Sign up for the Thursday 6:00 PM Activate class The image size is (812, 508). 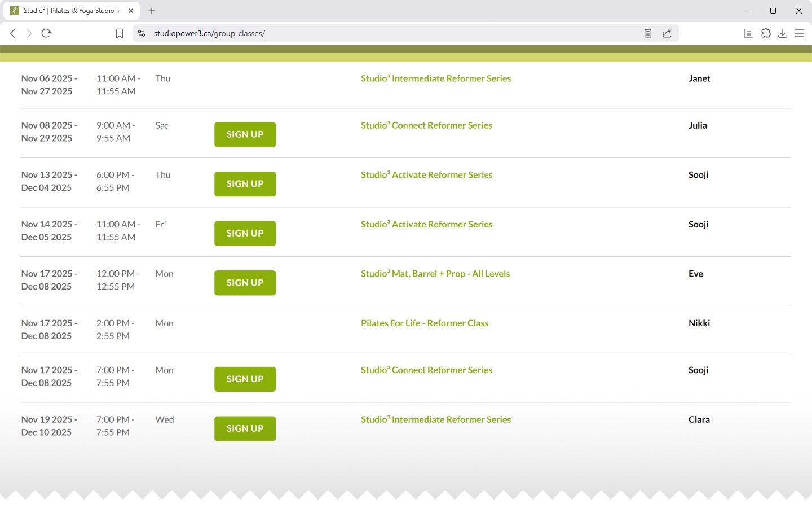[245, 183]
